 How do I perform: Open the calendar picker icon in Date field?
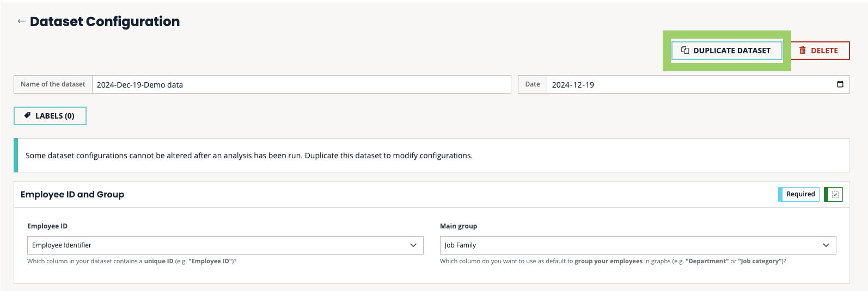(840, 84)
